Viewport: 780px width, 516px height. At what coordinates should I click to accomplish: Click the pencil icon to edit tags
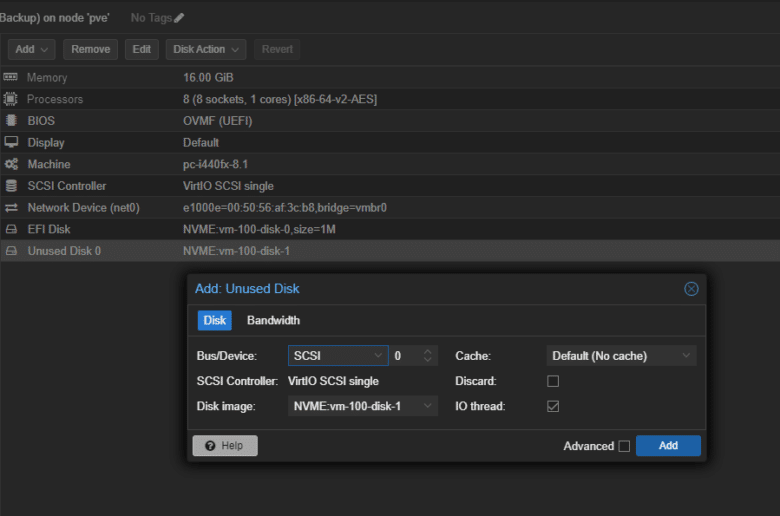179,18
